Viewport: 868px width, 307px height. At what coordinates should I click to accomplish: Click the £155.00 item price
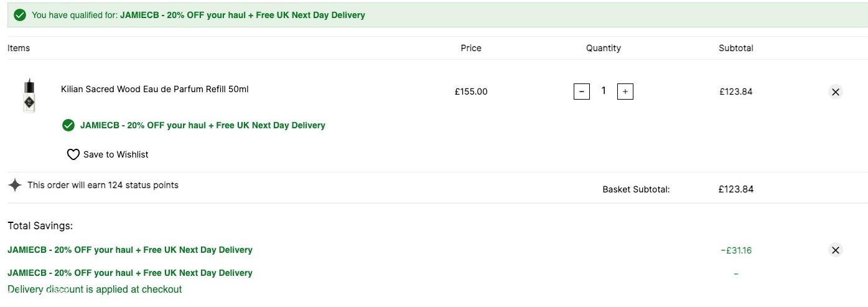pyautogui.click(x=471, y=92)
